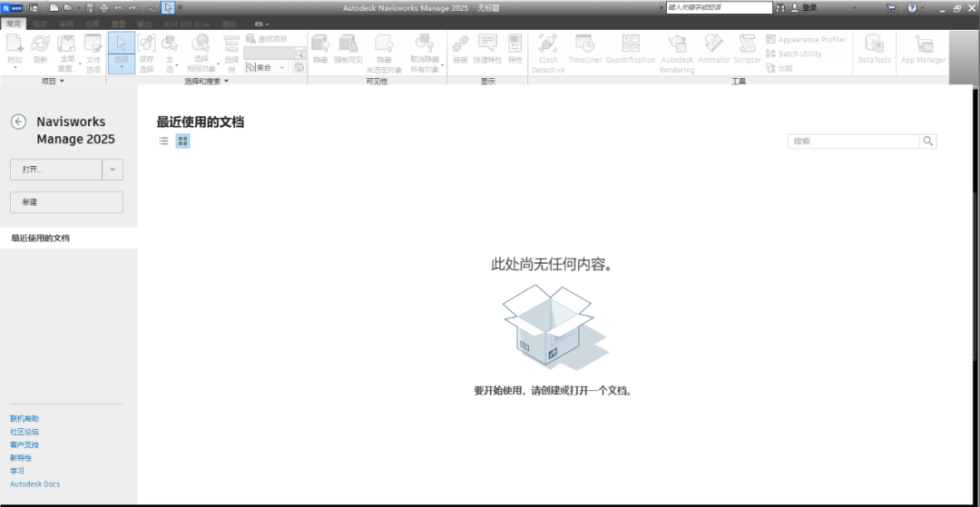Switch recent documents to list view
The height and width of the screenshot is (507, 980).
(164, 141)
